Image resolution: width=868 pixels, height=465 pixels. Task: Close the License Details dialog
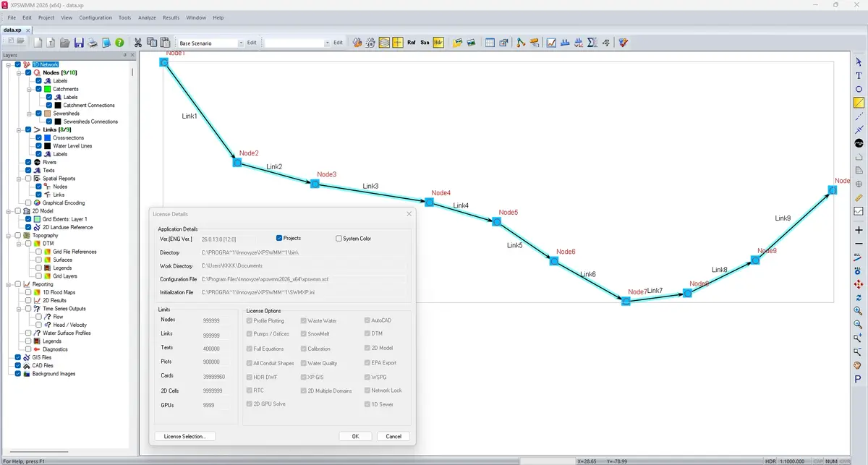409,214
